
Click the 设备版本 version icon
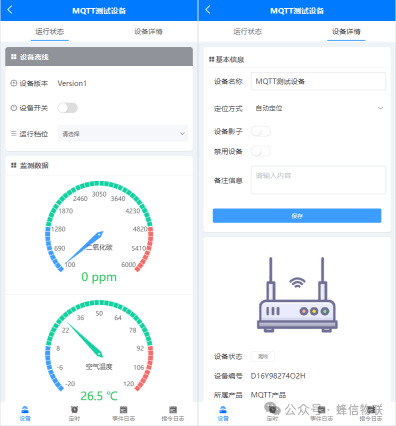(x=14, y=83)
